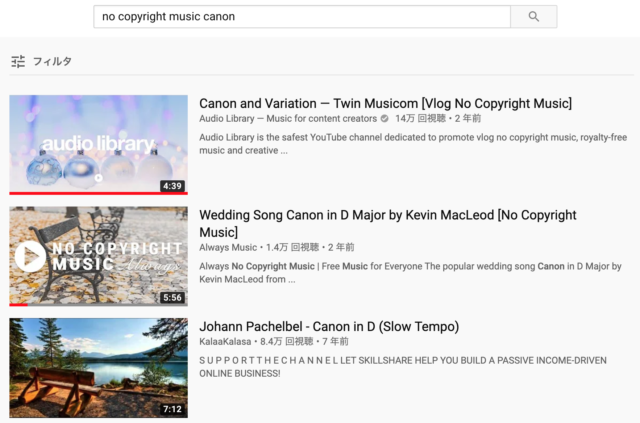This screenshot has width=640, height=423.
Task: Click the magnifier search button
Action: [x=533, y=17]
